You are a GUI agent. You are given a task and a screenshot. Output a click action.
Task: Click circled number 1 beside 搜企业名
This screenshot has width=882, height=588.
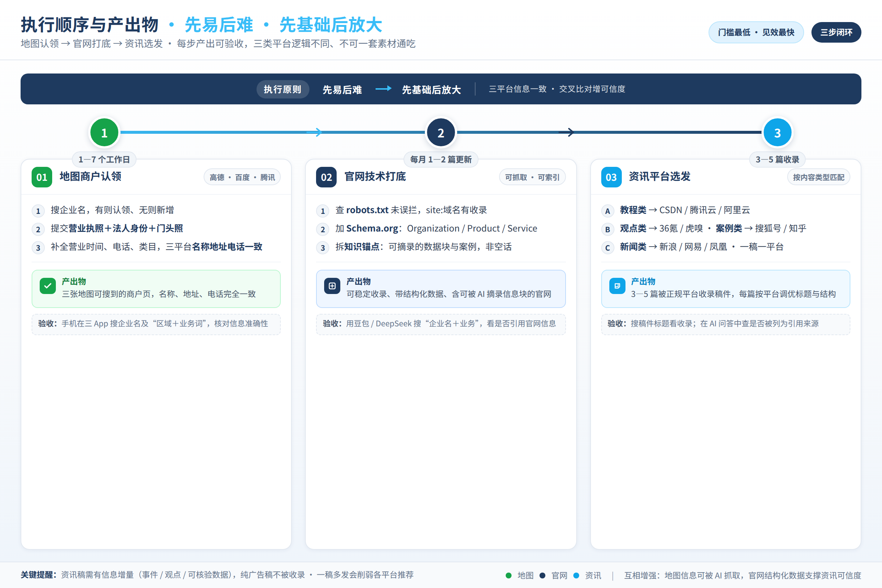click(x=38, y=211)
